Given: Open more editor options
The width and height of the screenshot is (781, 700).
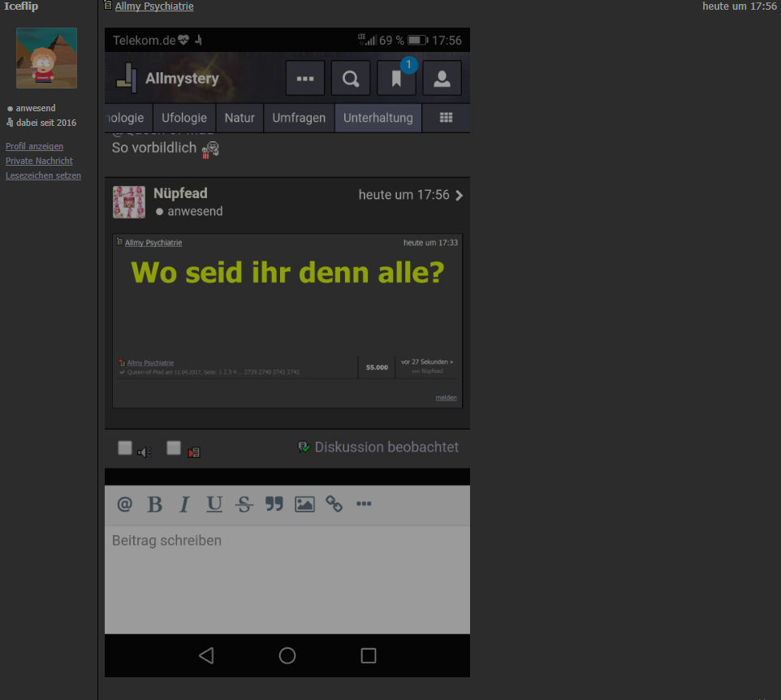Looking at the screenshot, I should [364, 503].
